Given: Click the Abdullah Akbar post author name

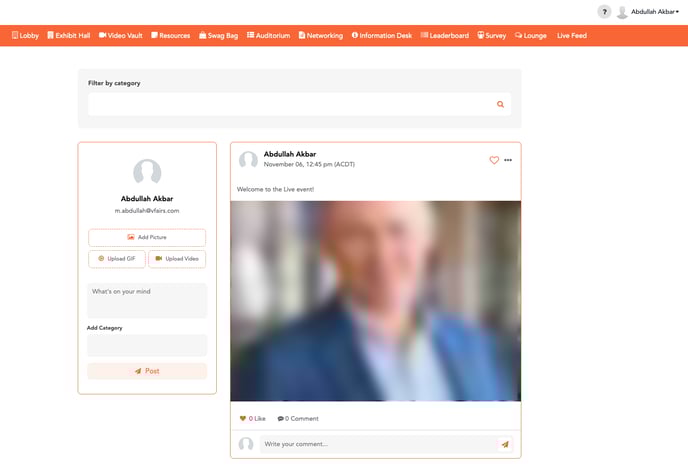Looking at the screenshot, I should (290, 154).
